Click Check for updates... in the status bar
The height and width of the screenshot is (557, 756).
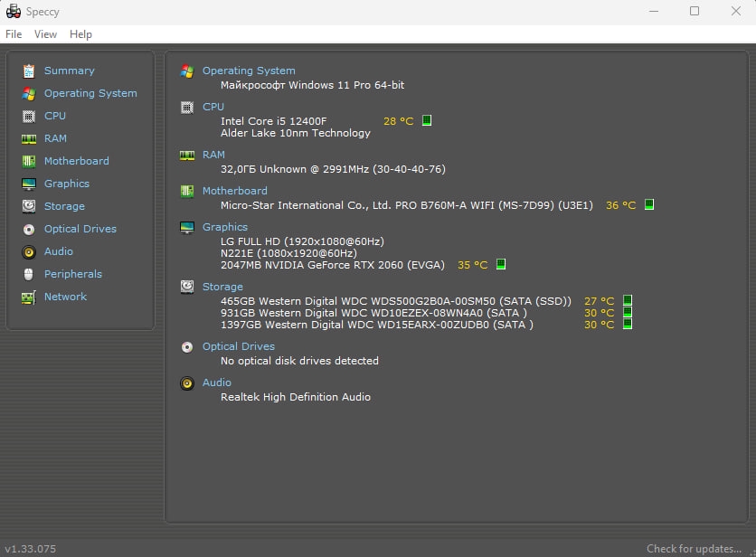click(695, 549)
